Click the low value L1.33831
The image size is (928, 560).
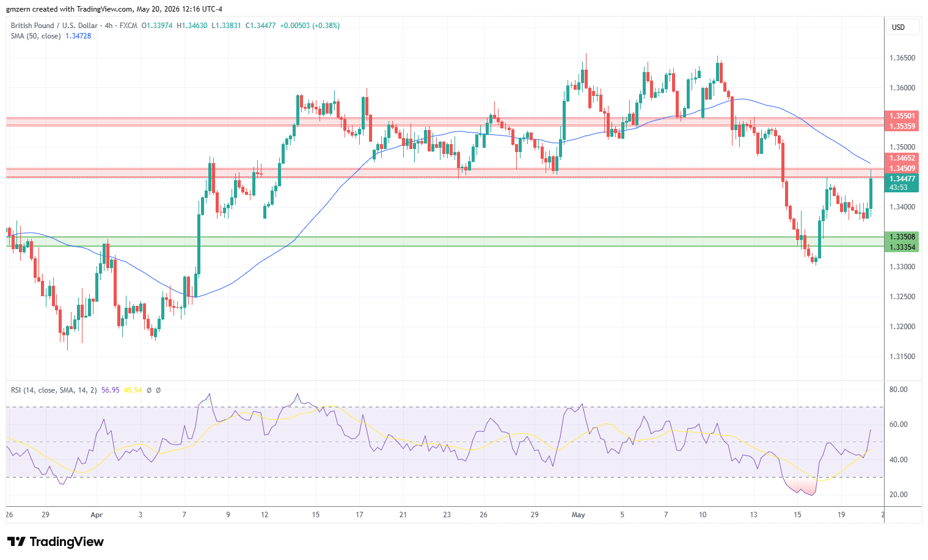click(226, 26)
